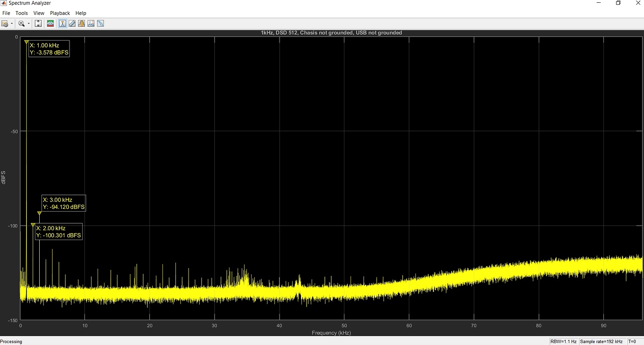Viewport: 644px width, 345px height.
Task: Select the 3.00 kHz peak marker label
Action: (63, 203)
